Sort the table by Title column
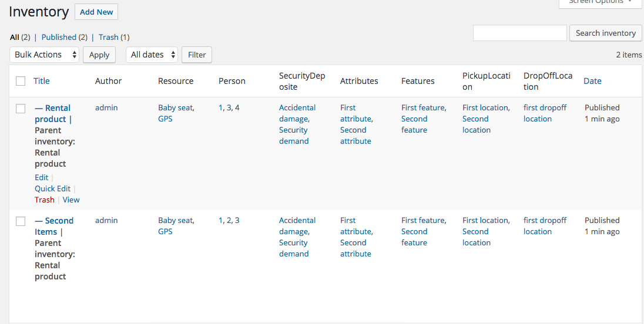Screen dimensions: 644x324 42,81
